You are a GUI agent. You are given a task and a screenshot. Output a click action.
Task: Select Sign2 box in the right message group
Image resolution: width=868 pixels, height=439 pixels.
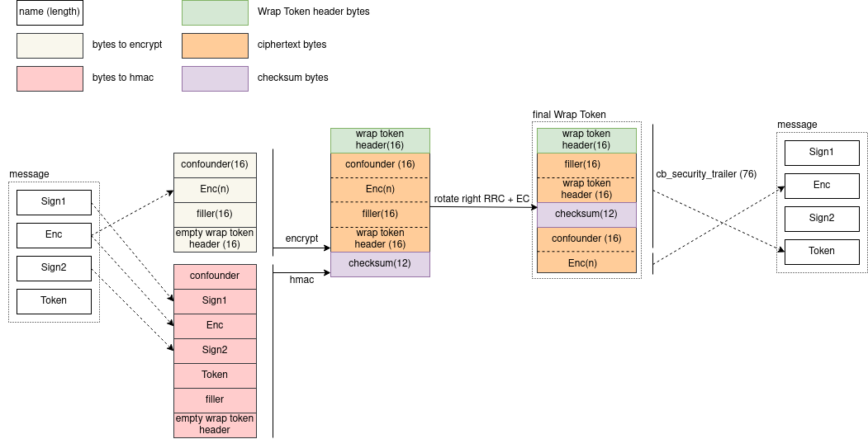pos(822,219)
